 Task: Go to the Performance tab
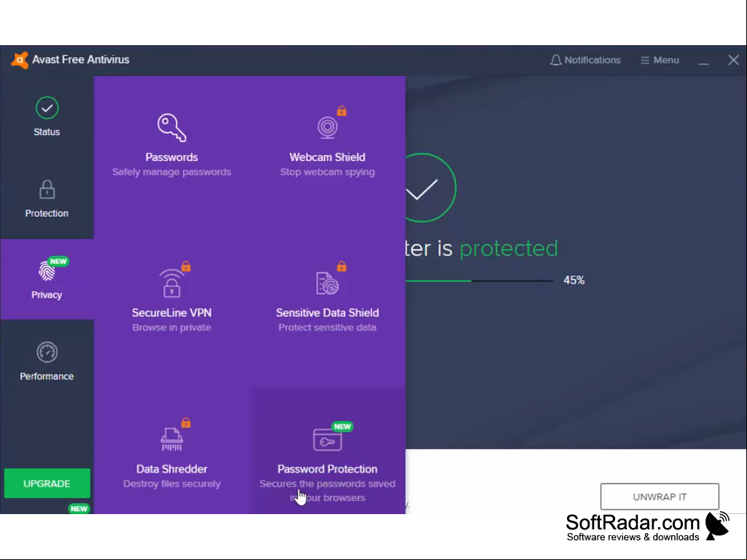(x=47, y=360)
